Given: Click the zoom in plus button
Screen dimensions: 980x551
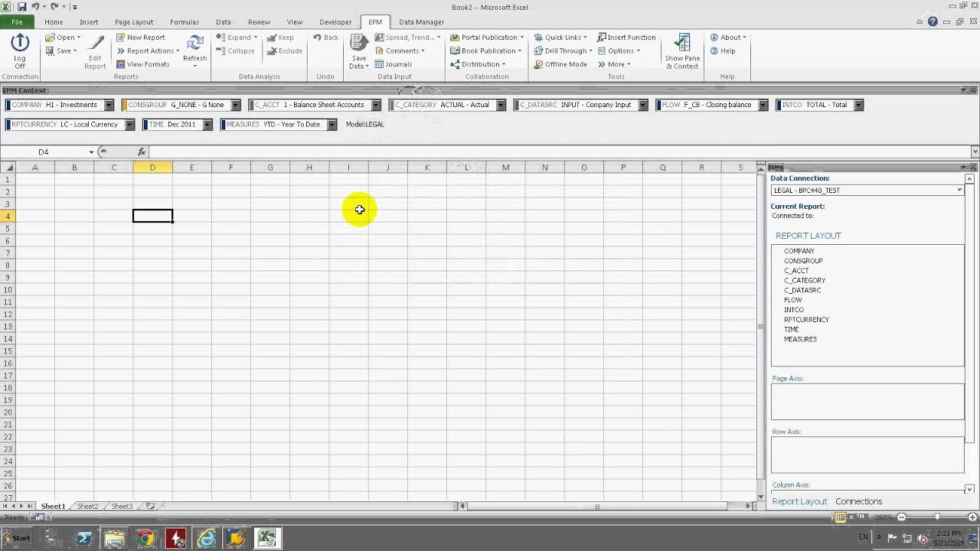Looking at the screenshot, I should tap(972, 517).
